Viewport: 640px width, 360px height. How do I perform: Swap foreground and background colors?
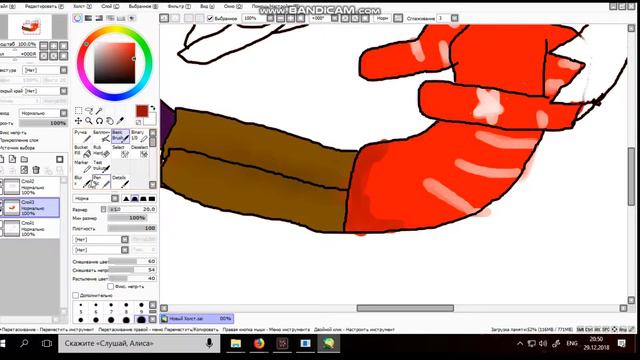tap(153, 108)
